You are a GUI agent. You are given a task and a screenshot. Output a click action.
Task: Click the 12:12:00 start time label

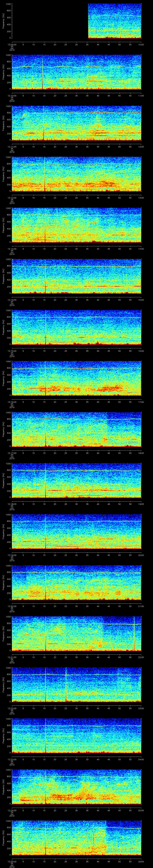click(x=12, y=197)
